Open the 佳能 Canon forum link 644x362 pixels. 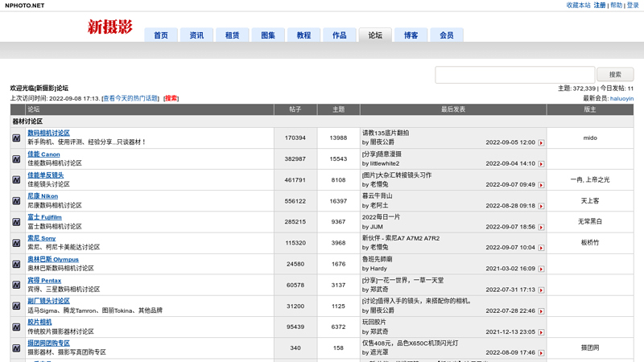click(43, 154)
